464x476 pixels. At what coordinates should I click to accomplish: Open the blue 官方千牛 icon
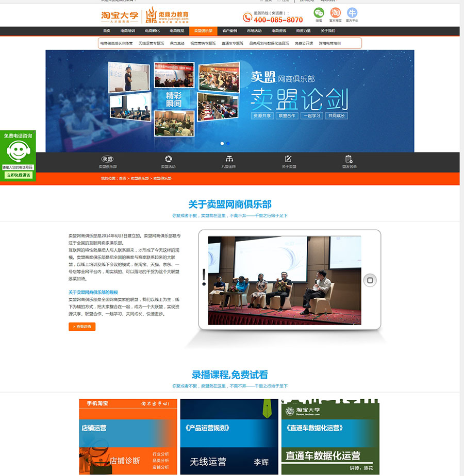click(x=352, y=13)
